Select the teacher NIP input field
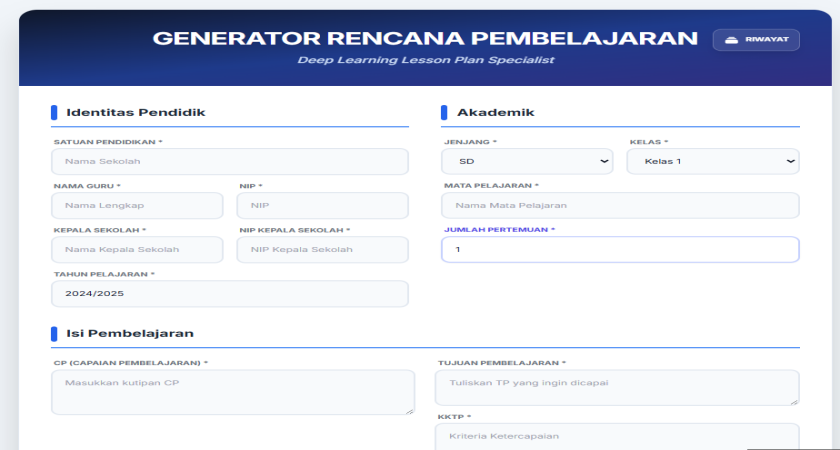This screenshot has height=450, width=840. click(322, 205)
